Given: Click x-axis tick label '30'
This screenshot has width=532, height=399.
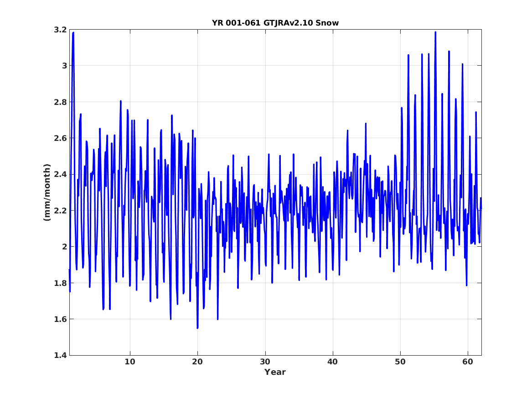Looking at the screenshot, I should point(265,362).
